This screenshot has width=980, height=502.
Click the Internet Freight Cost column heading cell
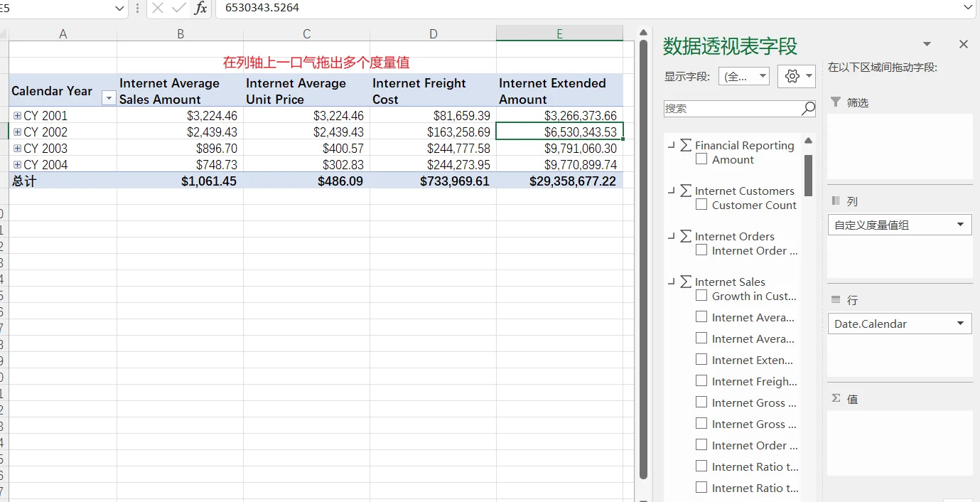tap(434, 91)
